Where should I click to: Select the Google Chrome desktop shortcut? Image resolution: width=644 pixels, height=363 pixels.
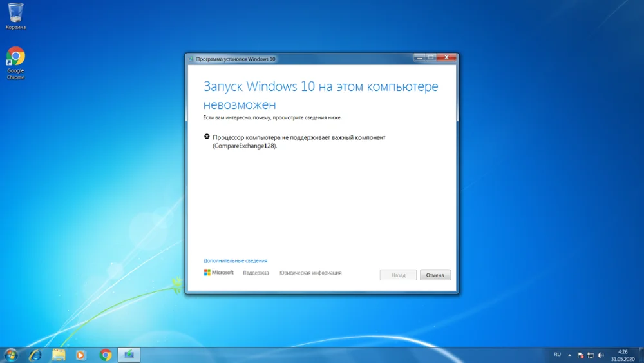point(15,63)
